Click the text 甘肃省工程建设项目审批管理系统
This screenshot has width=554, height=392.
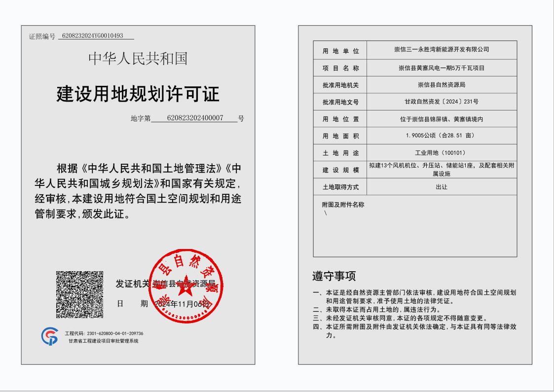tap(104, 341)
